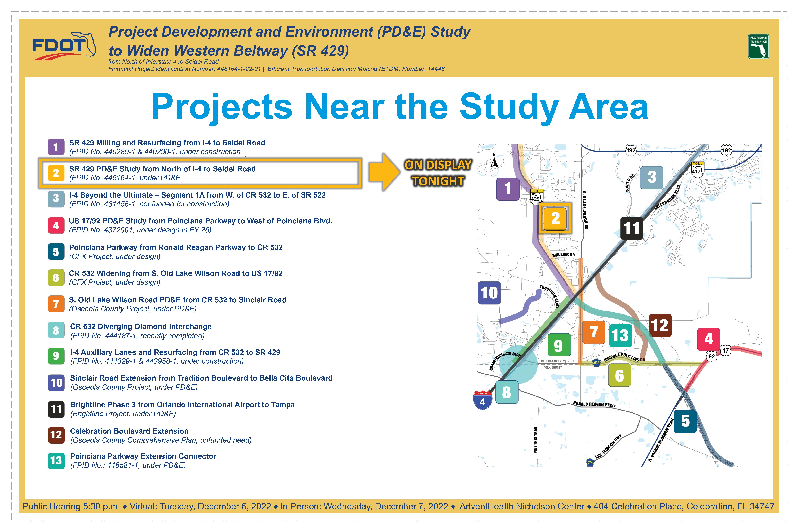Click 'Sinclair Road Extension' project title
This screenshot has width=798, height=532.
tap(201, 378)
